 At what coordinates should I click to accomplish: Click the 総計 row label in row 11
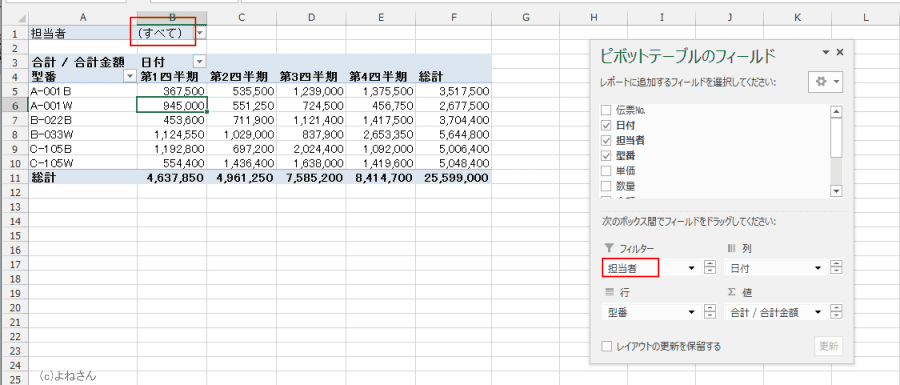click(x=83, y=178)
